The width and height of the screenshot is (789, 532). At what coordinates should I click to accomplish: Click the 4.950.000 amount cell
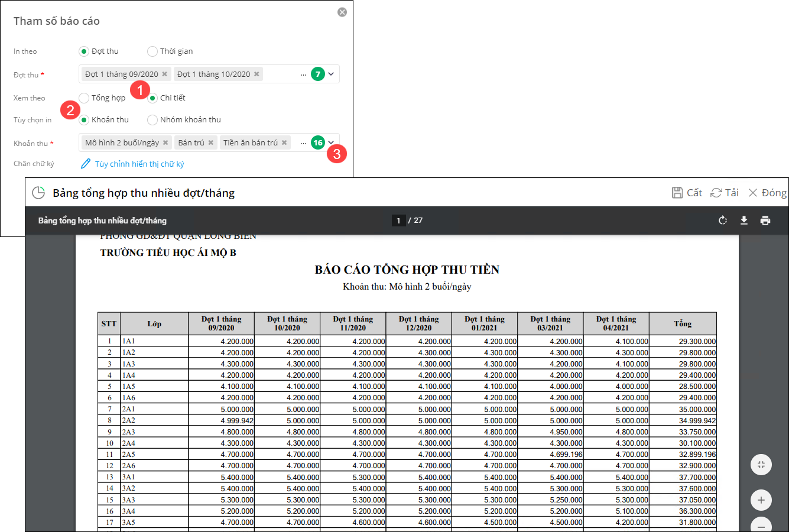pyautogui.click(x=550, y=432)
